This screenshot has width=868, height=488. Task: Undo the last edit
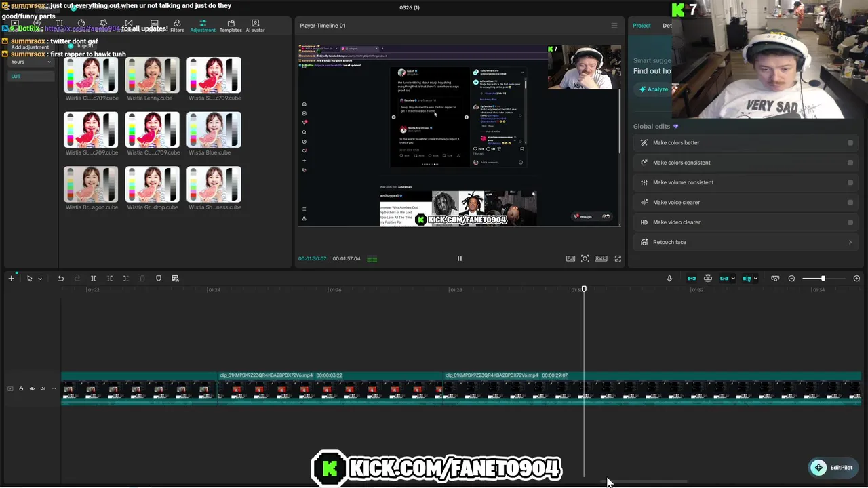(60, 278)
